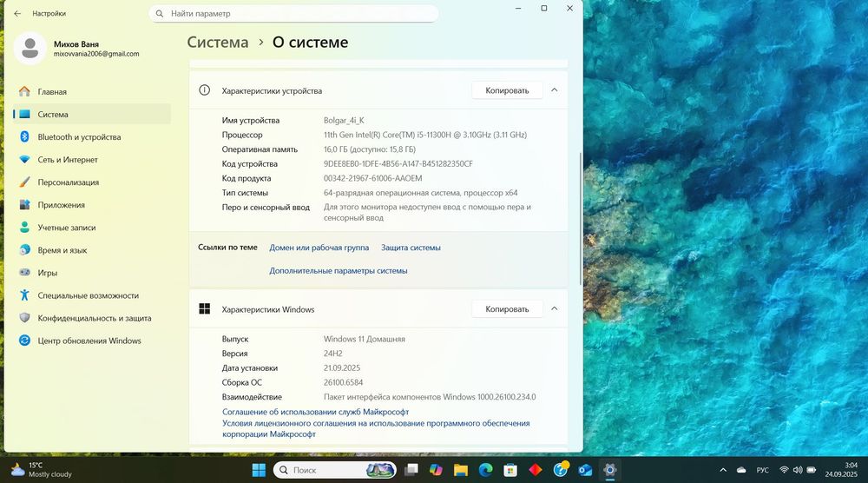
Task: Collapse the Характеристики Windows section
Action: tap(554, 309)
